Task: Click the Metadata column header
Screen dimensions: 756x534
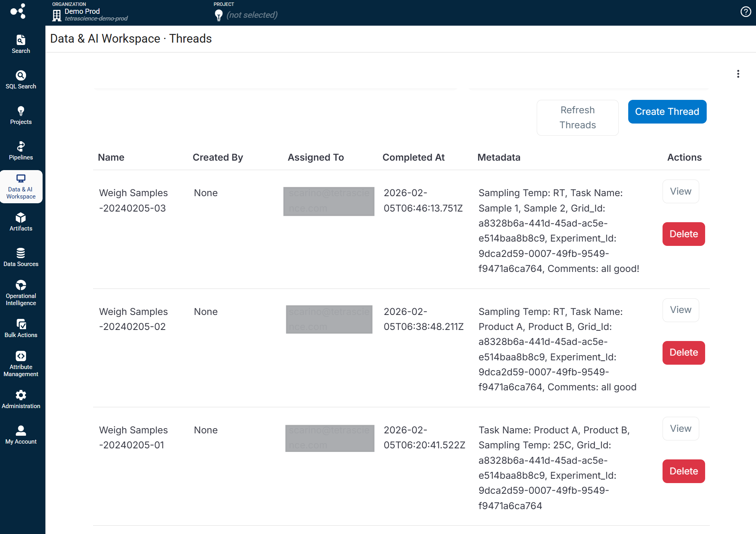Action: (x=498, y=157)
